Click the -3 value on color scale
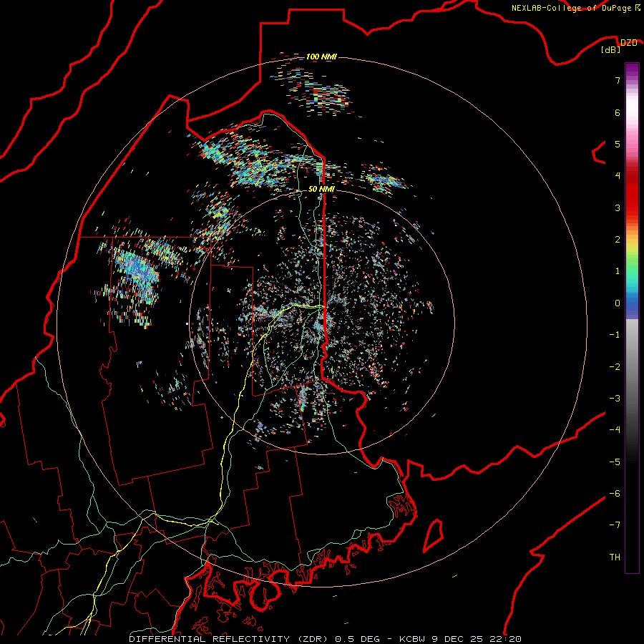Image resolution: width=644 pixels, height=644 pixels. pos(615,399)
